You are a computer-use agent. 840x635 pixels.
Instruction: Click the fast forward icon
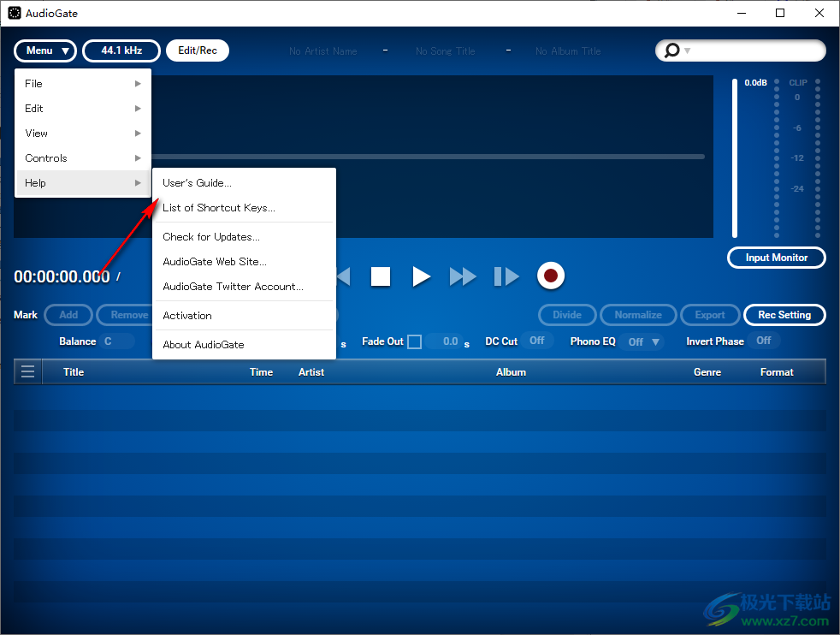pyautogui.click(x=463, y=276)
